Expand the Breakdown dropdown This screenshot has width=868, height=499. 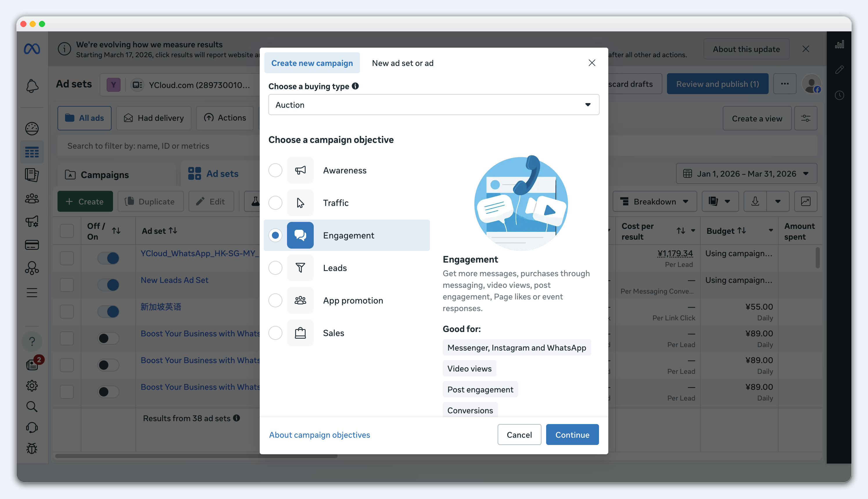tap(654, 201)
